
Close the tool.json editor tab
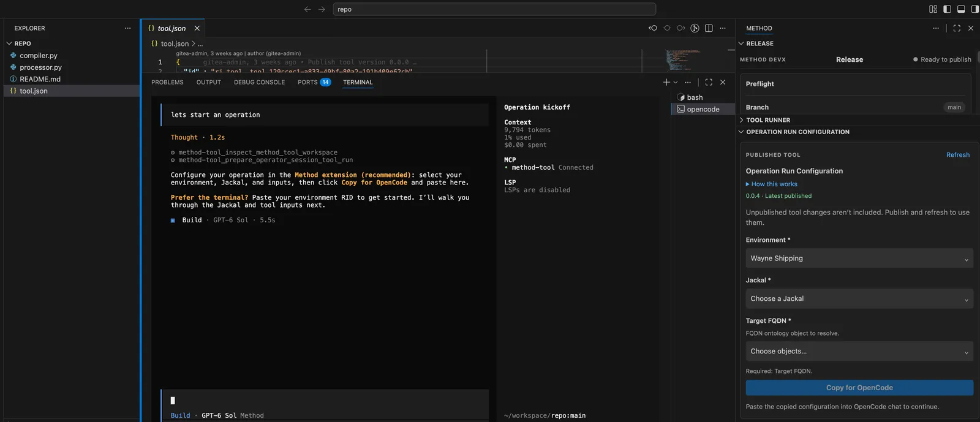click(x=197, y=28)
